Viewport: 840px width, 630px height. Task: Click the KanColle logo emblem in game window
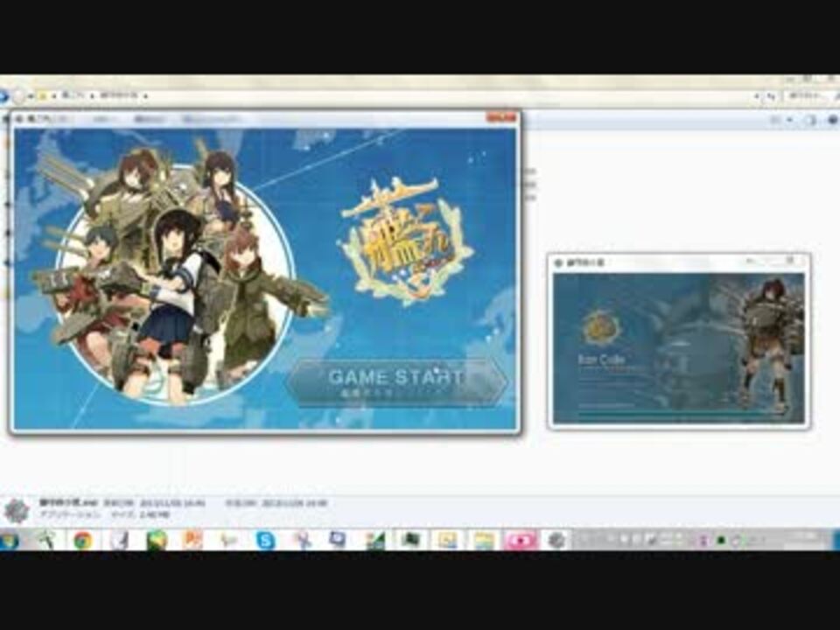[406, 241]
